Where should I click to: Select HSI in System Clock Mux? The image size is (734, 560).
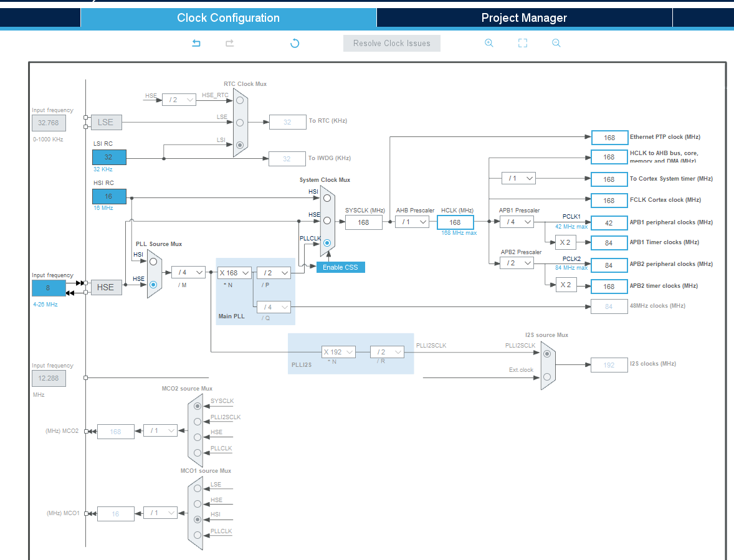327,198
